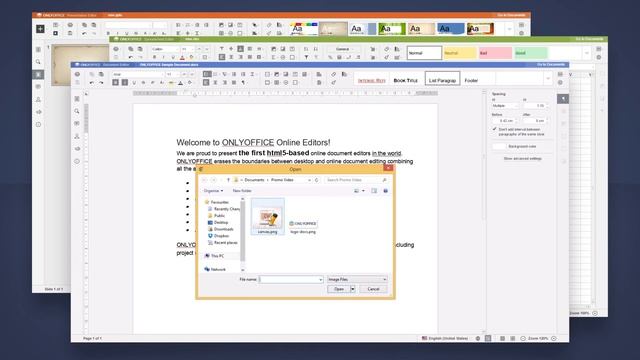Click Open button in file dialog
Image resolution: width=640 pixels, height=360 pixels.
[339, 289]
